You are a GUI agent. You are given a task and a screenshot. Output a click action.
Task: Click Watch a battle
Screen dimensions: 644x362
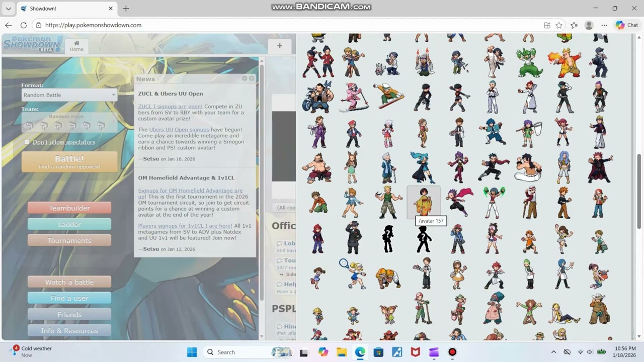[x=69, y=282]
